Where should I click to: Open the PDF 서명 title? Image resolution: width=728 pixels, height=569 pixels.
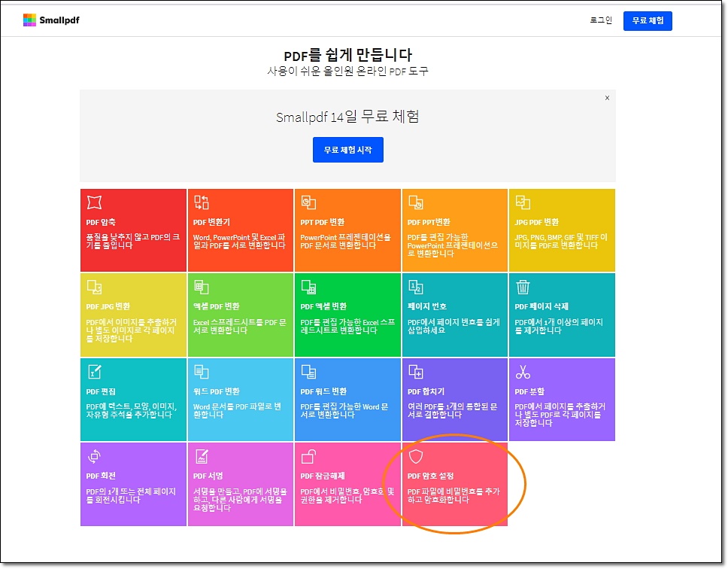click(208, 476)
